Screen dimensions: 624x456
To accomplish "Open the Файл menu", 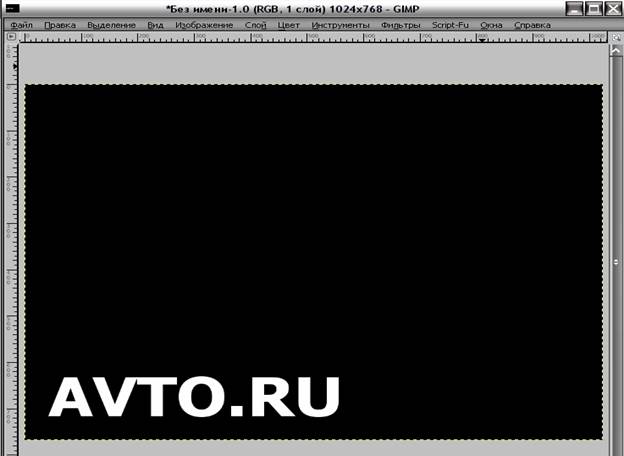I will [21, 25].
